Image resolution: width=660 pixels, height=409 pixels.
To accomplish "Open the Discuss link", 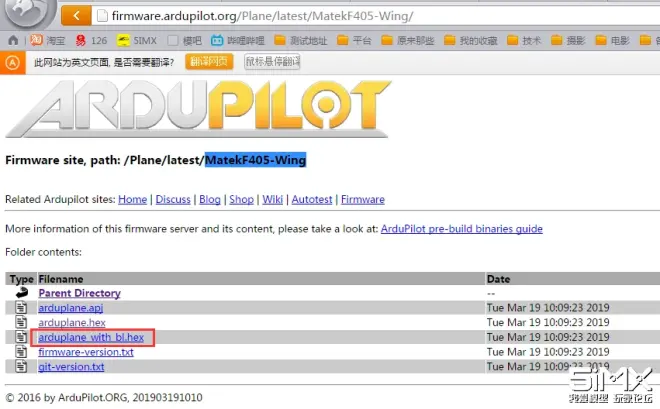I will (173, 199).
